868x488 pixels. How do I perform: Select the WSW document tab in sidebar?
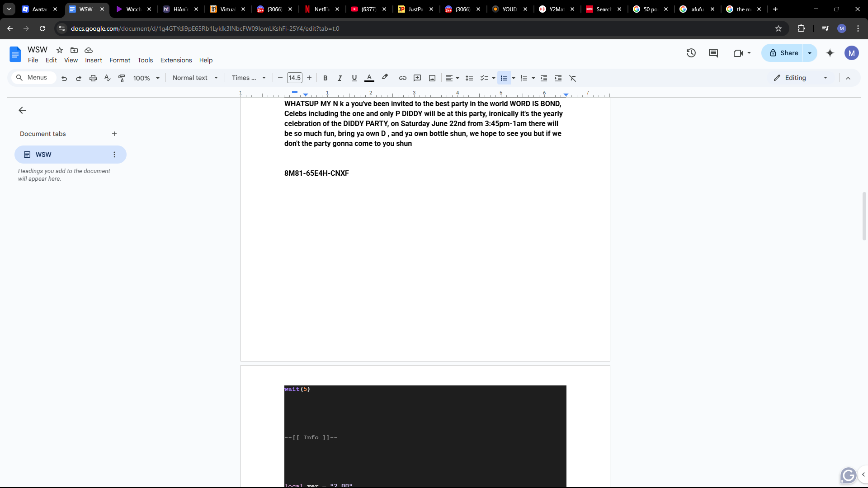71,155
